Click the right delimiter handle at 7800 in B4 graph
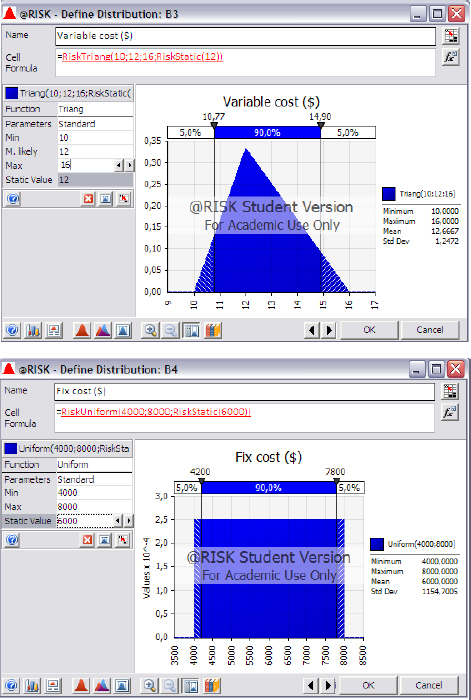Viewport: 471px width, 700px height. click(x=337, y=481)
